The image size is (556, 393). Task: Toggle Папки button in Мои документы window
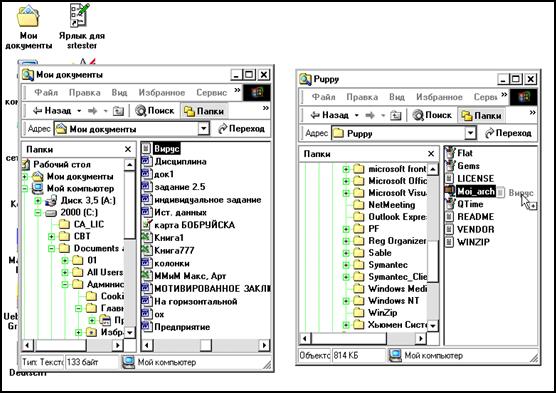[x=204, y=111]
